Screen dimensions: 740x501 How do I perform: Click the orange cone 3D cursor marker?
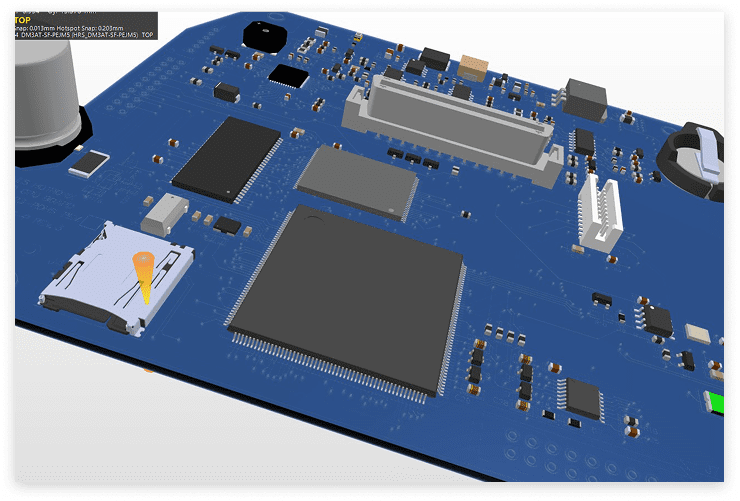(x=144, y=277)
